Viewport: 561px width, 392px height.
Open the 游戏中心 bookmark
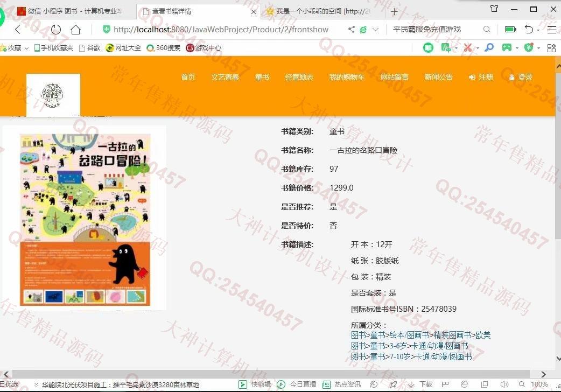coord(204,47)
